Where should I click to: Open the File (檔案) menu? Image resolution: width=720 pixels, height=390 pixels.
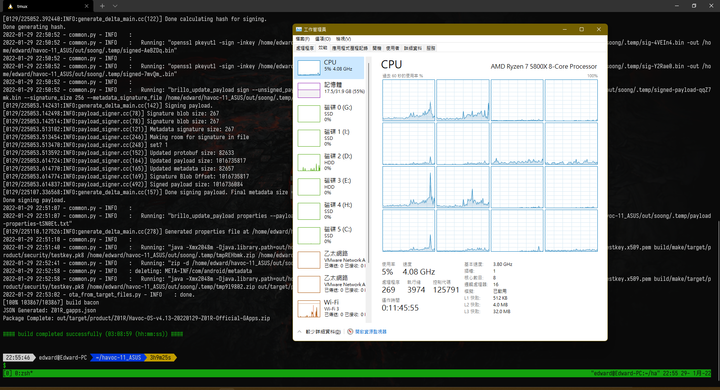tap(303, 39)
